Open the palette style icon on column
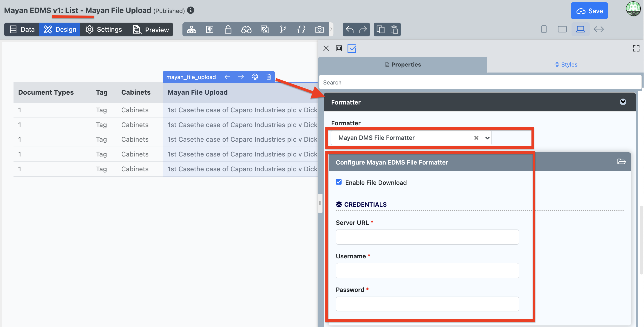The image size is (644, 327). click(x=255, y=77)
